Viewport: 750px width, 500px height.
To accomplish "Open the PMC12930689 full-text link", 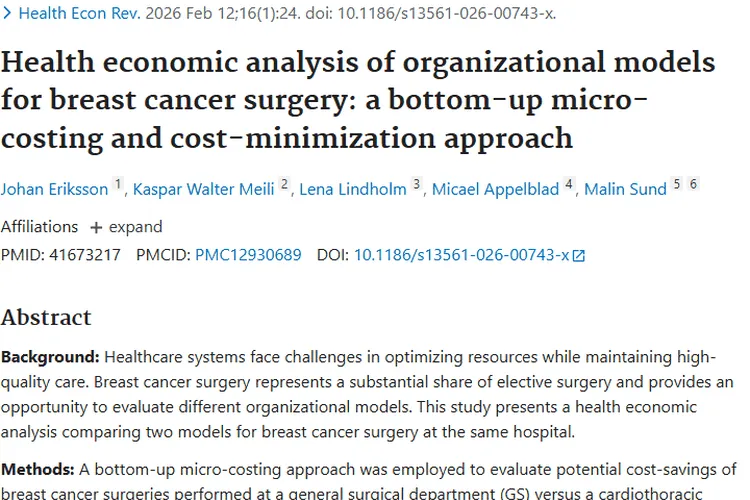I will click(248, 255).
